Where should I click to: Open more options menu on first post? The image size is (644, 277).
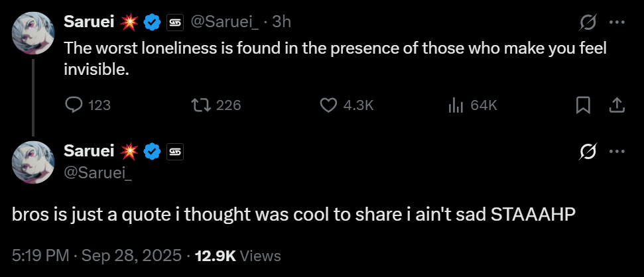click(x=617, y=23)
